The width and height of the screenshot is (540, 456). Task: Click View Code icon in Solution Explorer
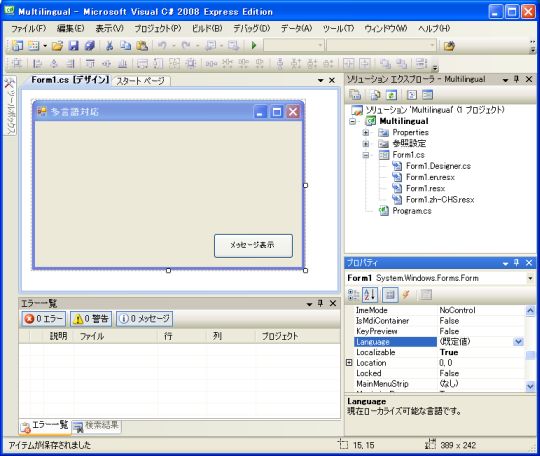pyautogui.click(x=412, y=95)
